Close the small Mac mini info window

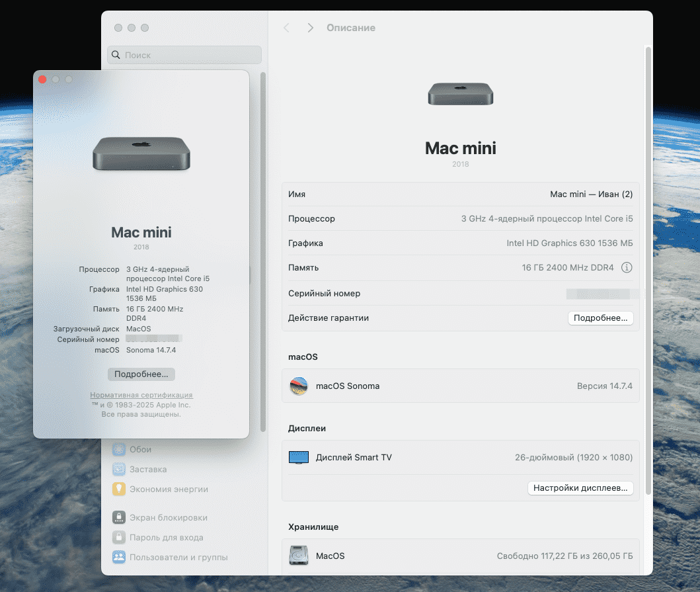click(x=42, y=79)
